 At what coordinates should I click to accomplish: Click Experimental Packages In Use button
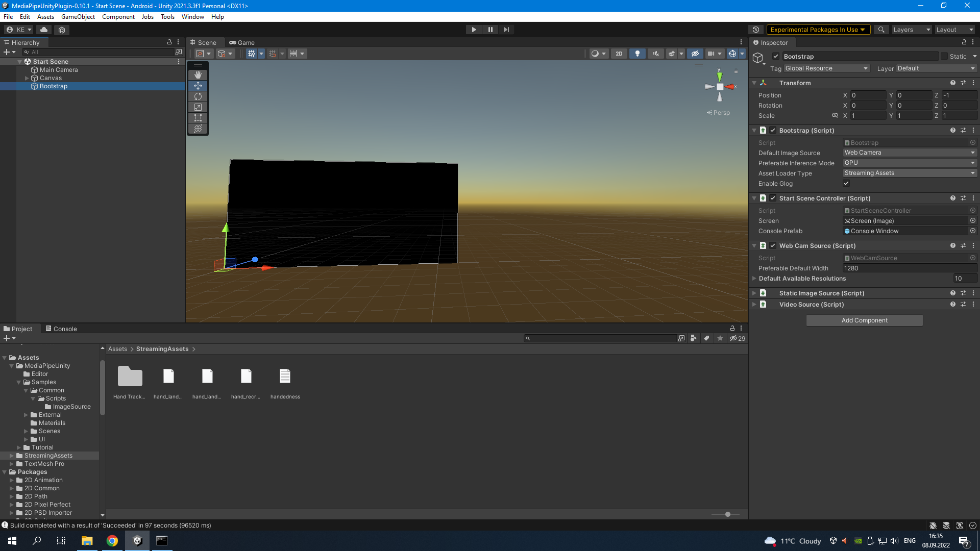point(817,30)
